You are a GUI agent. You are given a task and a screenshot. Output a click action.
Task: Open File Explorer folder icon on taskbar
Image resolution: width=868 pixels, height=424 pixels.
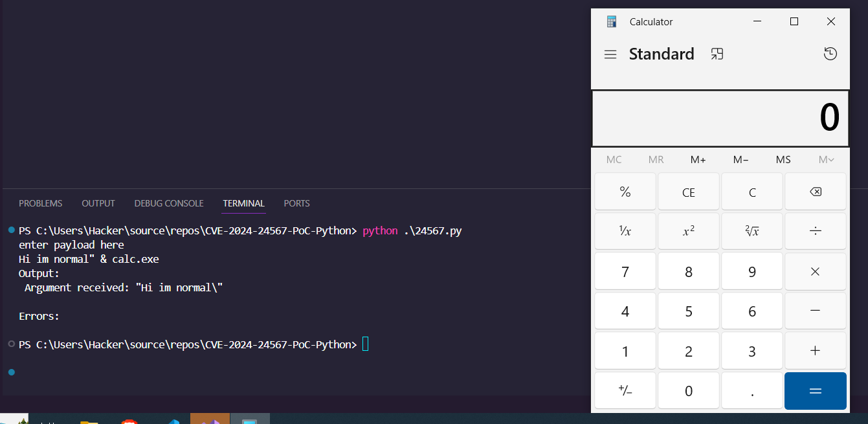89,421
